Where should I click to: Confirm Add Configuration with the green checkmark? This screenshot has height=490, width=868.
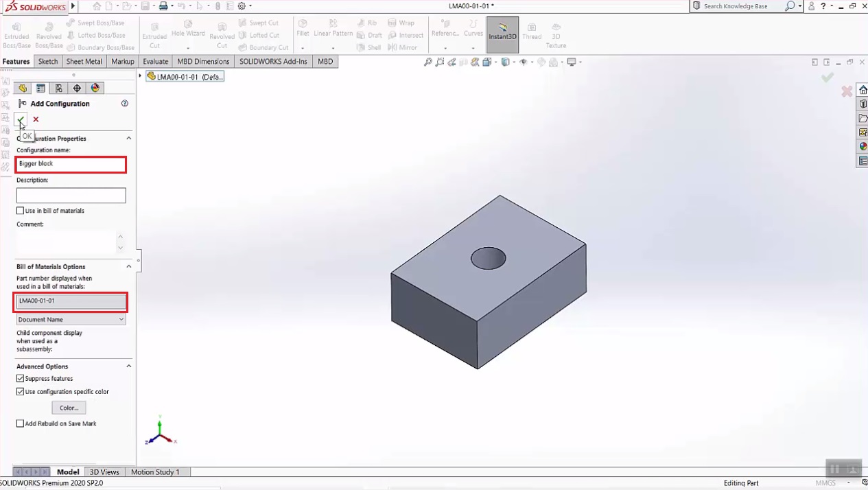pos(20,119)
